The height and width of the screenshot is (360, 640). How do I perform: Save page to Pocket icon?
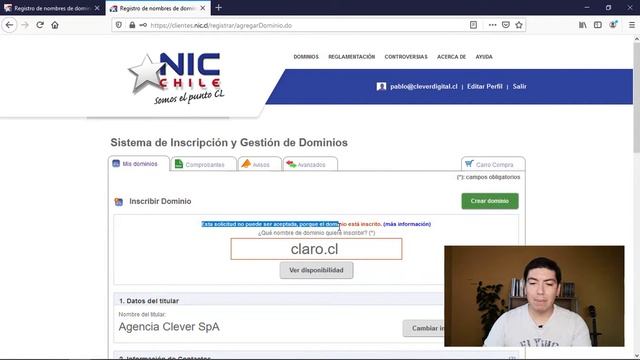coord(506,25)
